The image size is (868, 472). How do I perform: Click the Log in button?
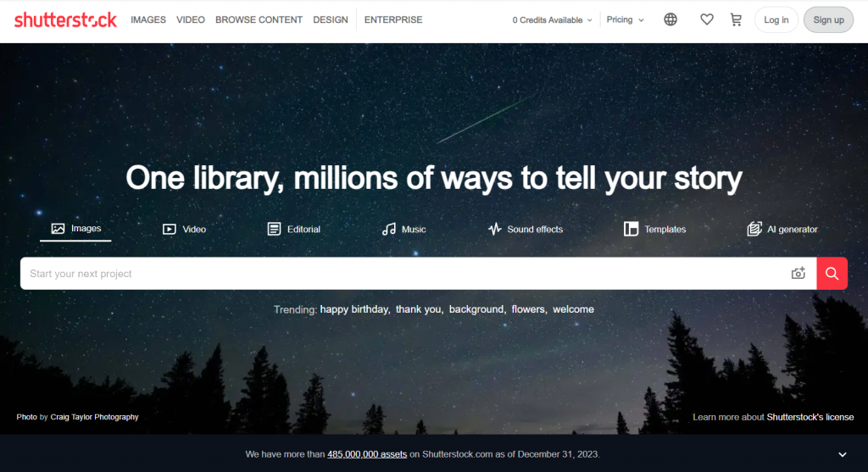point(776,20)
